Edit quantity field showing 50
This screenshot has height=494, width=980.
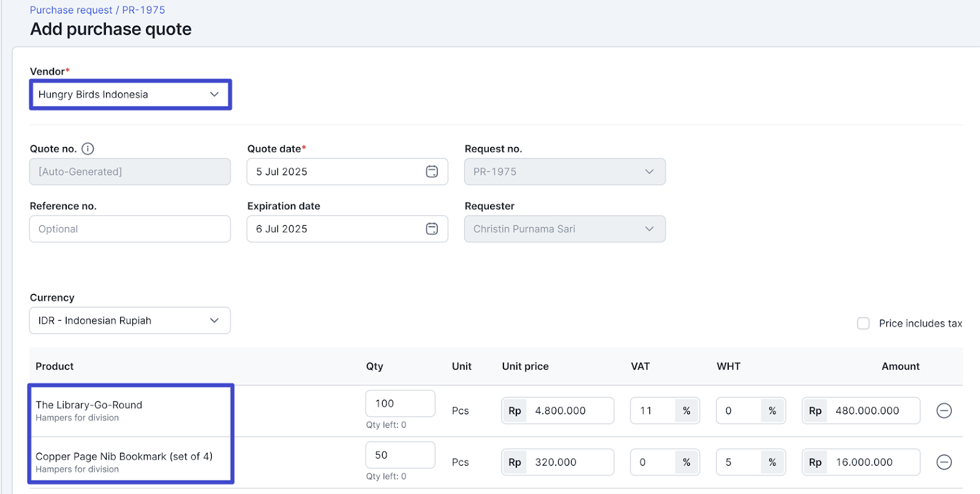400,455
